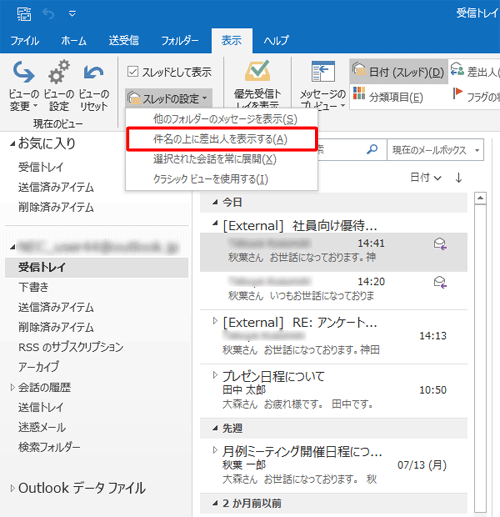The width and height of the screenshot is (500, 517).
Task: Collapse the 今日 message group
Action: click(215, 202)
